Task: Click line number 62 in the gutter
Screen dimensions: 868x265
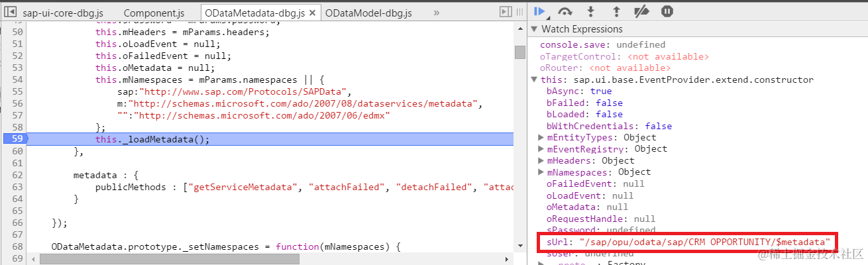Action: pyautogui.click(x=18, y=176)
